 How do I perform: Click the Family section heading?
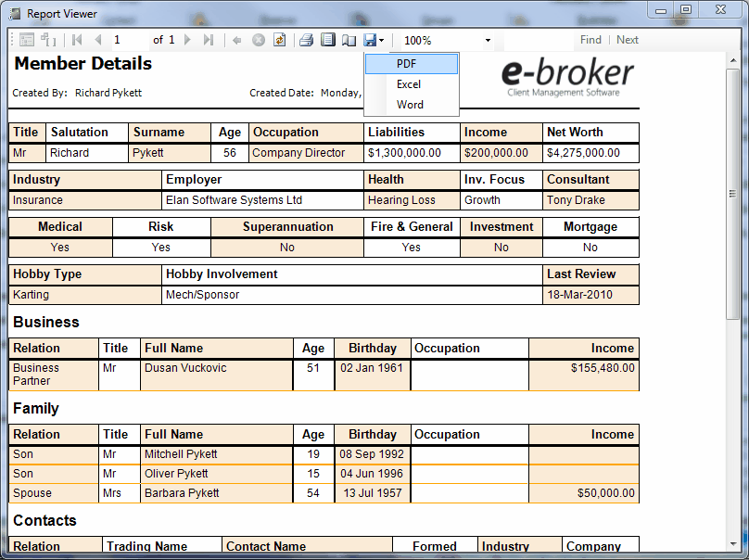point(36,409)
